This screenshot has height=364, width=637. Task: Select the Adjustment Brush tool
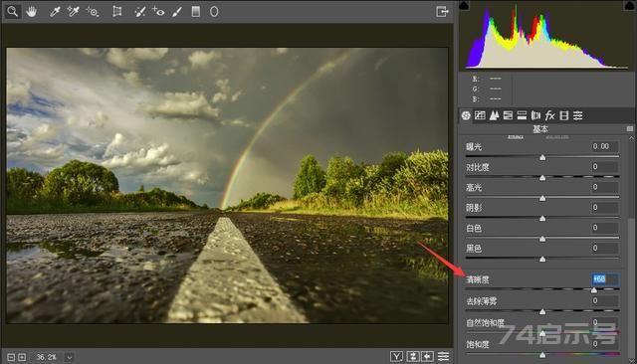(177, 11)
